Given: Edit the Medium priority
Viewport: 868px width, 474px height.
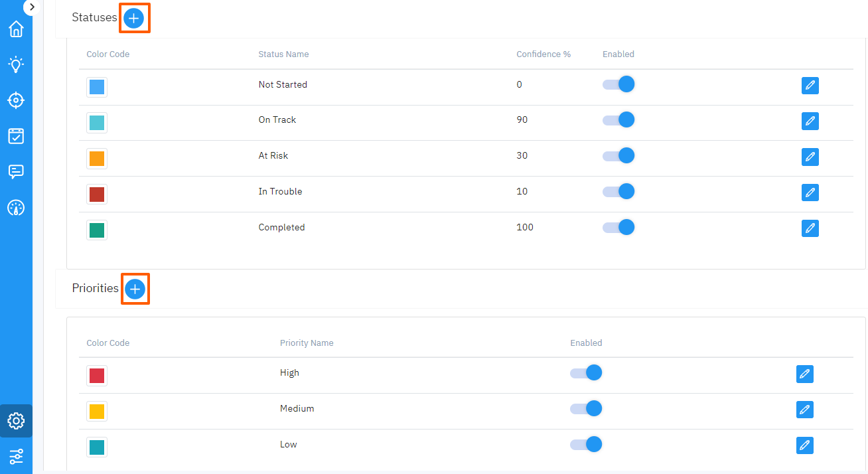Looking at the screenshot, I should (x=804, y=410).
